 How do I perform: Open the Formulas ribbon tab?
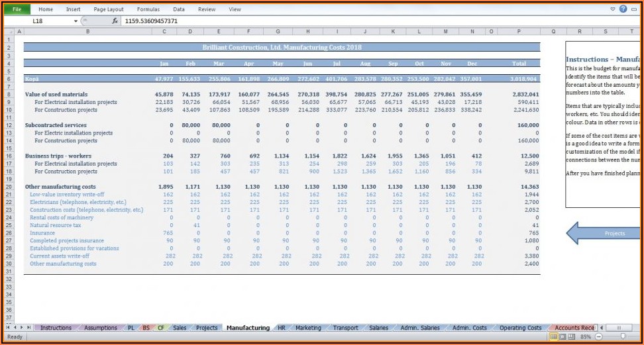148,9
